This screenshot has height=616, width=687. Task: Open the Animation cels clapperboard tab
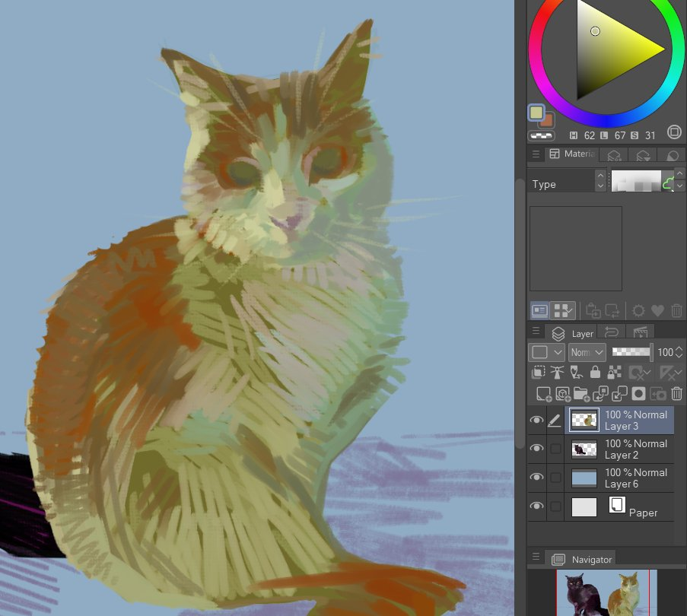click(641, 332)
